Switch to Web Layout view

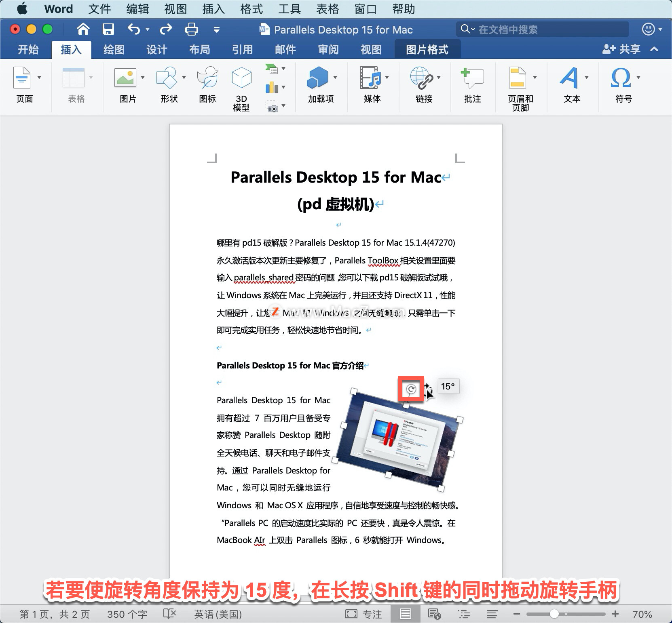[x=434, y=614]
